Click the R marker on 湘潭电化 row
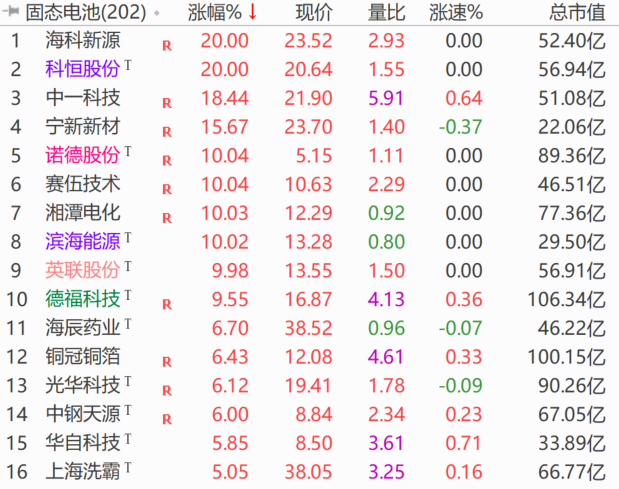Screen dimensions: 619x489 167,218
